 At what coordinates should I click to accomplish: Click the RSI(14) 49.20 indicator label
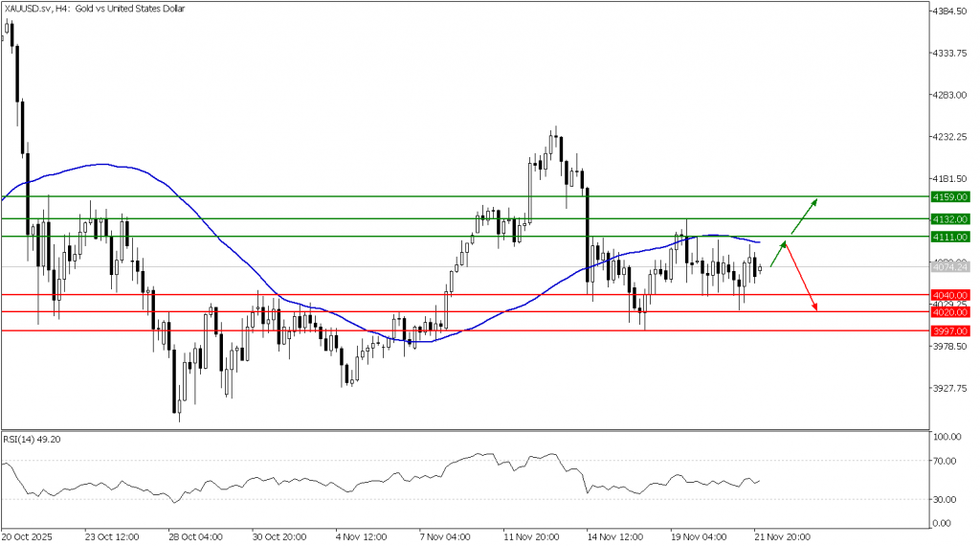32,440
